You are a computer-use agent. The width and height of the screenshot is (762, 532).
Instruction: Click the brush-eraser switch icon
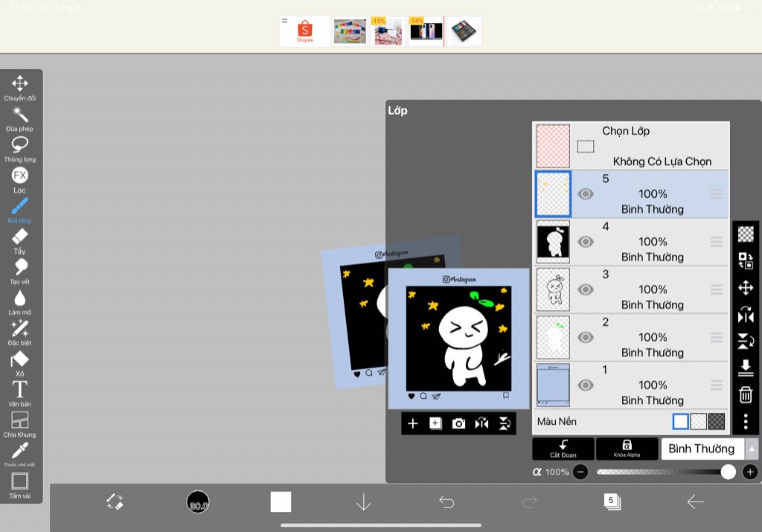[115, 502]
